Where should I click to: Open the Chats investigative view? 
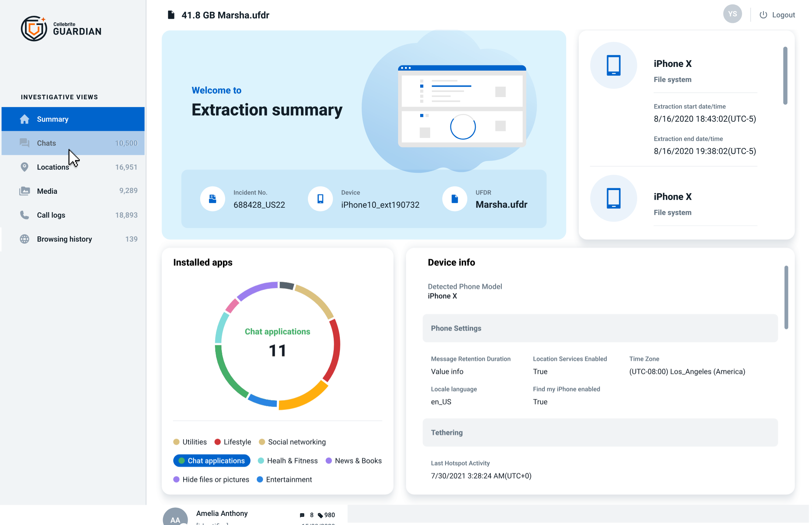(73, 143)
